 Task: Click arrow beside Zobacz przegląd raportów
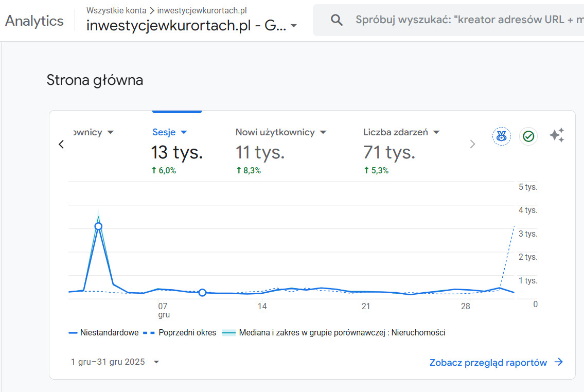[x=559, y=362]
